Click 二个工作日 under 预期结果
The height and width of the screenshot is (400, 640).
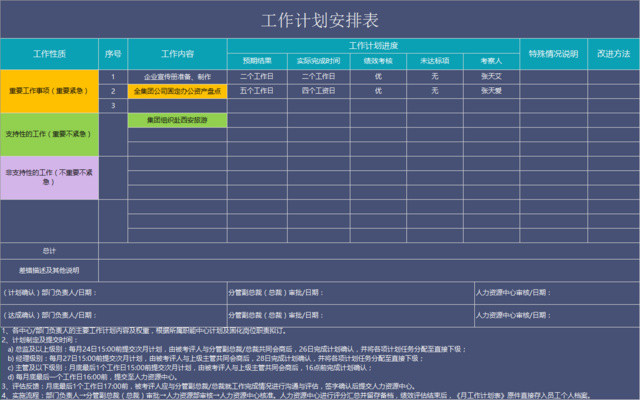pos(258,77)
